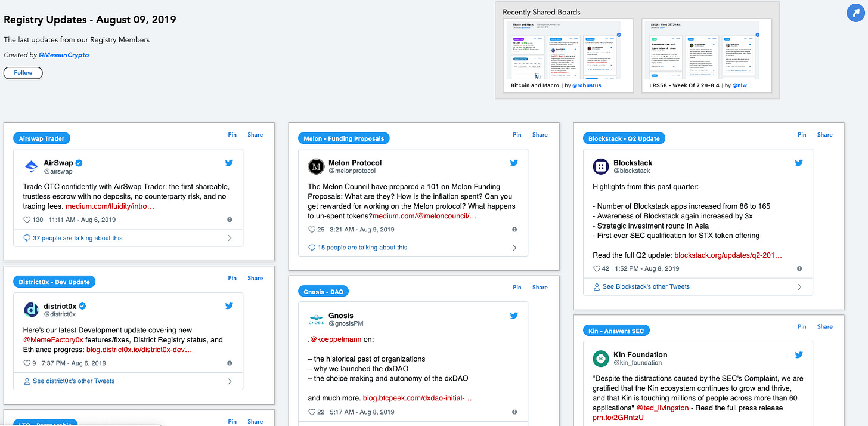Open @MemeFactory0x mention link
The height and width of the screenshot is (426, 868).
pos(53,340)
